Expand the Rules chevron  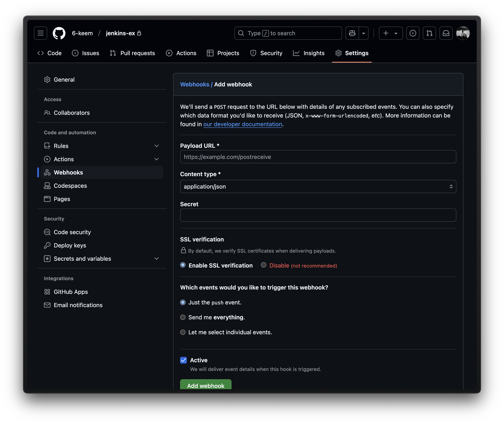(157, 146)
